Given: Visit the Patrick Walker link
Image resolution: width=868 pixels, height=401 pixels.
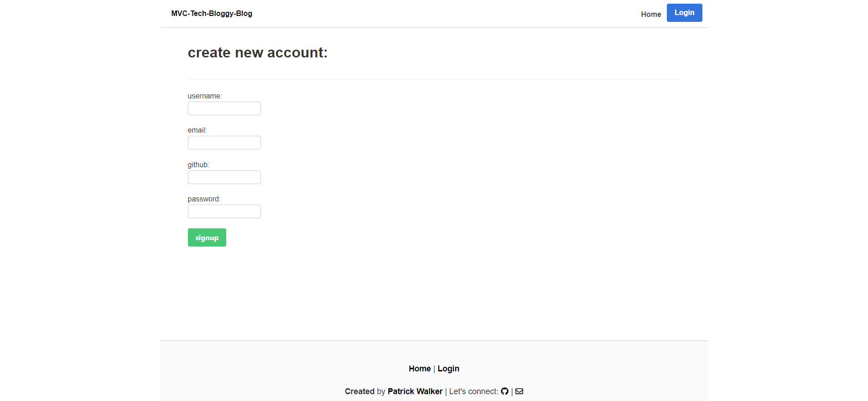Looking at the screenshot, I should pyautogui.click(x=415, y=391).
